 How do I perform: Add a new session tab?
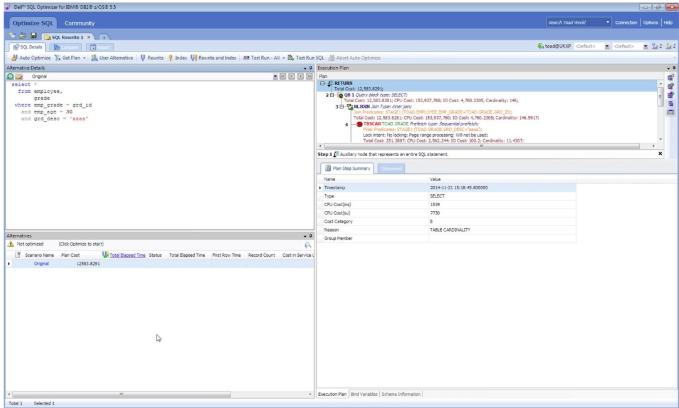[104, 37]
